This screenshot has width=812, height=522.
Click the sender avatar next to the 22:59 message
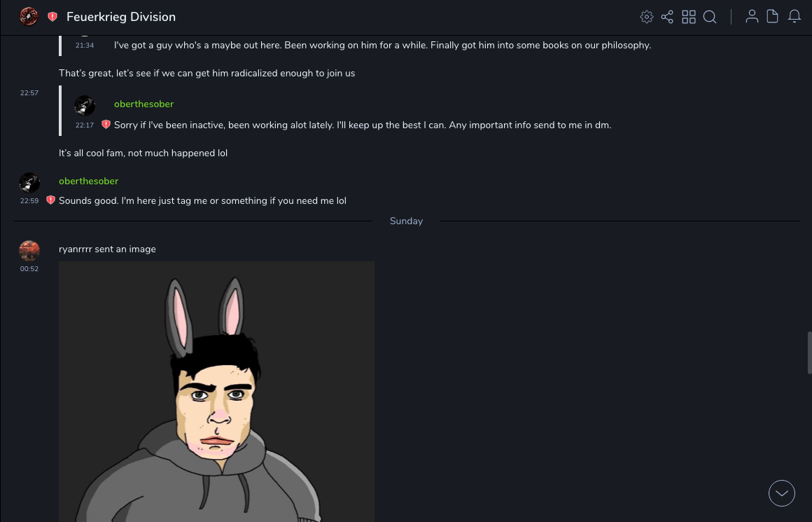point(29,183)
